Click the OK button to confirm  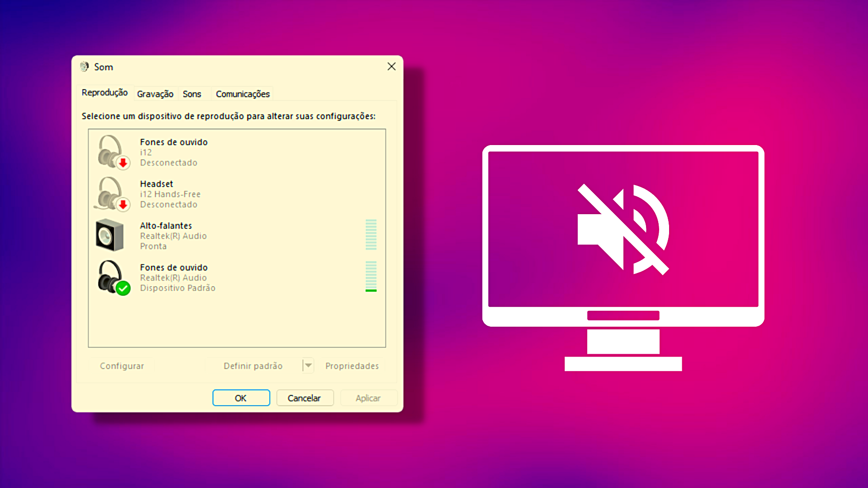coord(240,398)
